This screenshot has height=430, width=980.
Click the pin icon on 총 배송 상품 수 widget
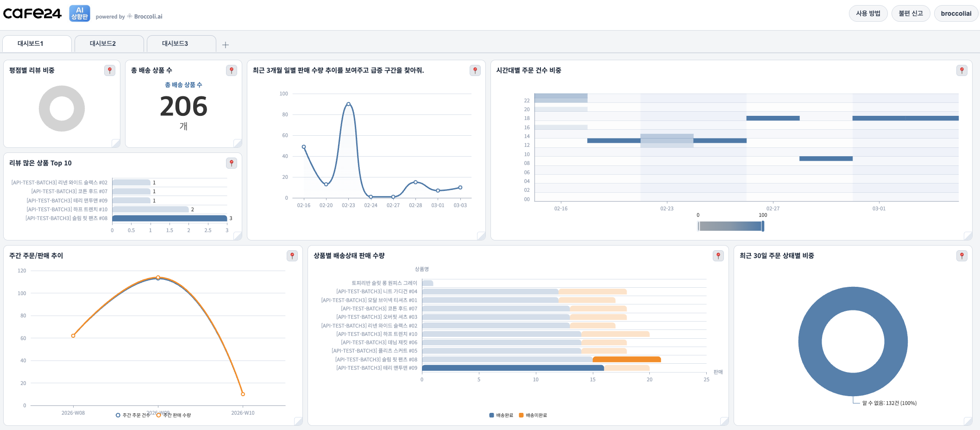click(x=232, y=70)
